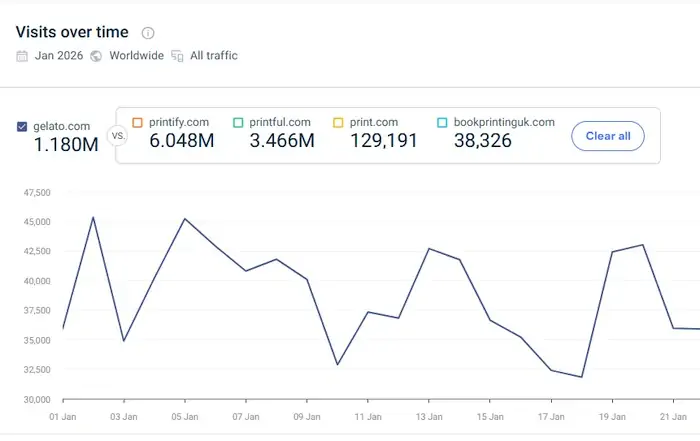This screenshot has height=441, width=700.
Task: Click the devices icon before All traffic
Action: pyautogui.click(x=177, y=56)
